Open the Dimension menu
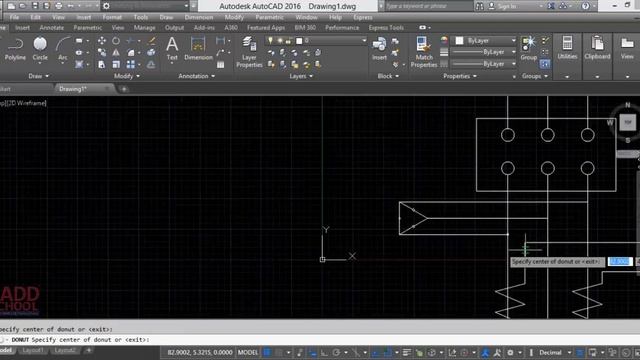 click(198, 17)
